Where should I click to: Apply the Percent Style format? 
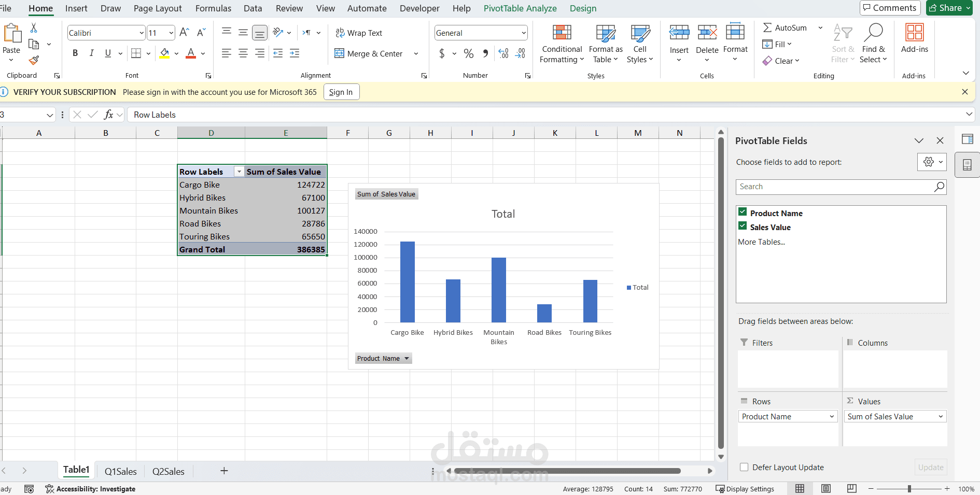[x=469, y=53]
